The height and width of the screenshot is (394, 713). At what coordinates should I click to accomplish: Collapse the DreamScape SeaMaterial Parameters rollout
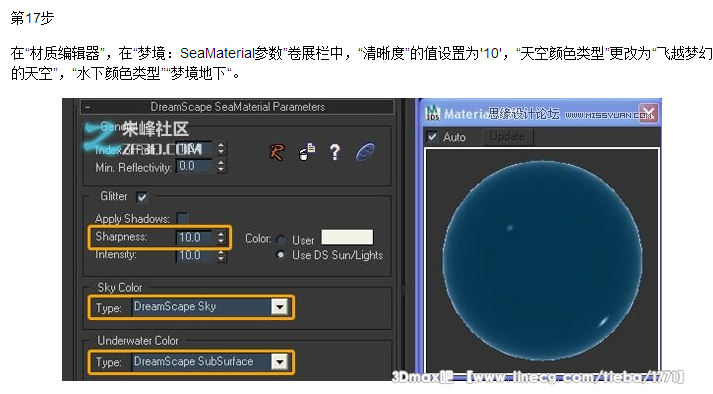(88, 107)
